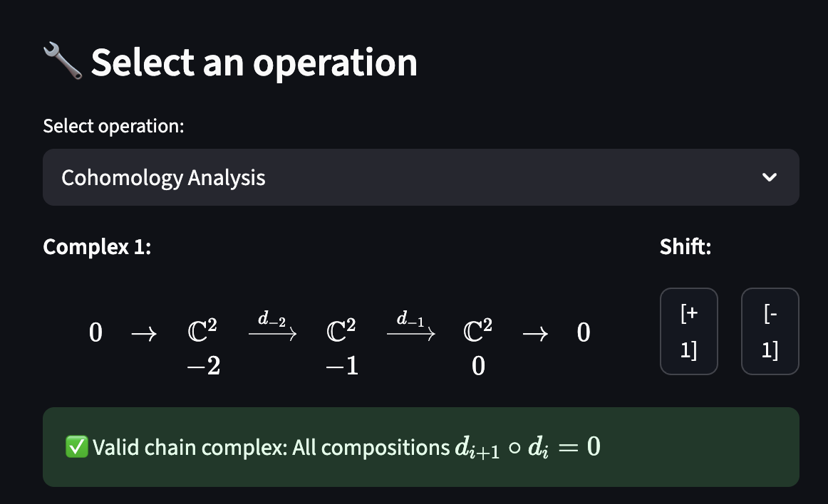
Task: Click the 'Select operation:' label
Action: coord(113,126)
